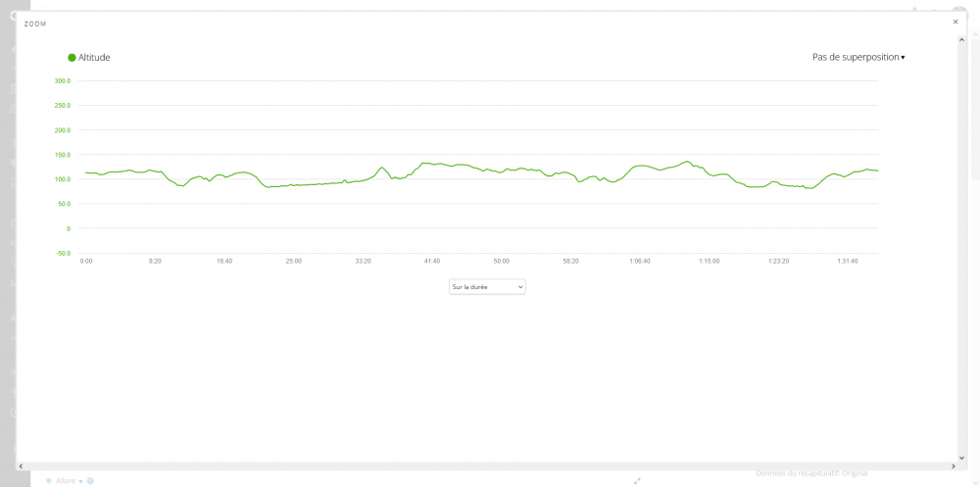
Task: Click the horizontal scrollbar right arrow
Action: pos(954,466)
